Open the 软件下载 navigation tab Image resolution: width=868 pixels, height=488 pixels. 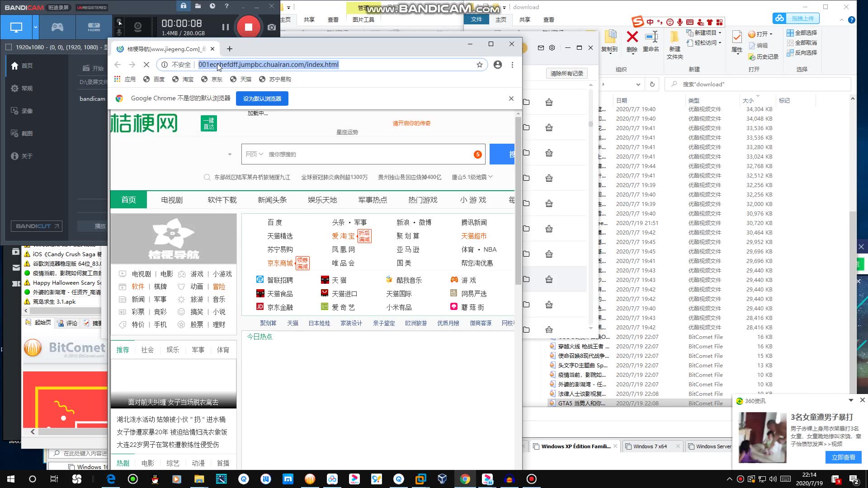222,200
